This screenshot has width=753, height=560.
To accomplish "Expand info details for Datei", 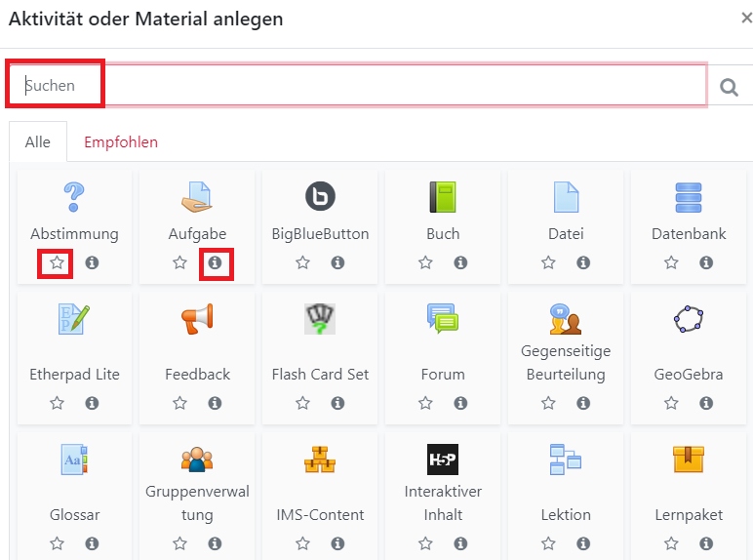I will click(583, 262).
